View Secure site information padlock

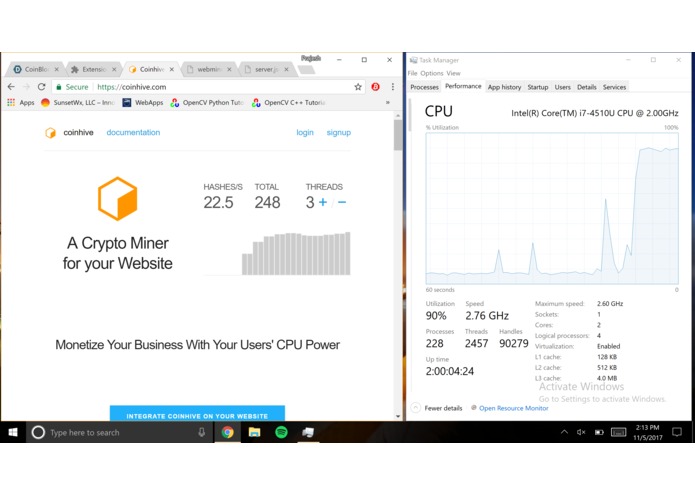pos(71,87)
